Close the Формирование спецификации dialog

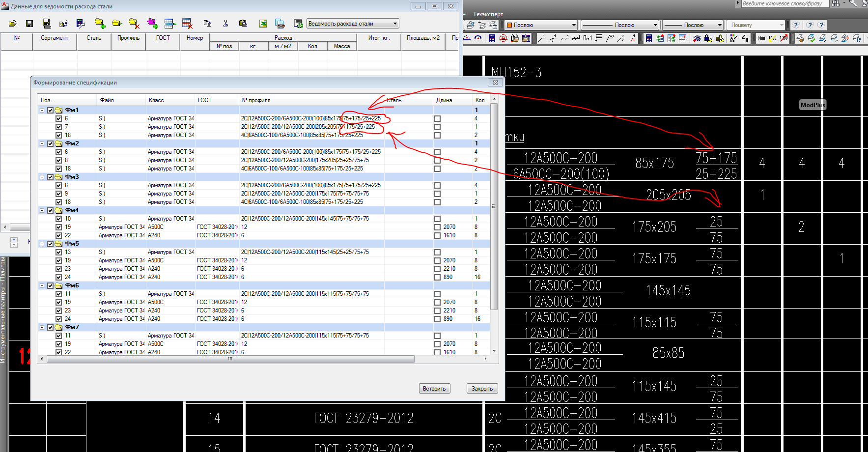pyautogui.click(x=495, y=83)
